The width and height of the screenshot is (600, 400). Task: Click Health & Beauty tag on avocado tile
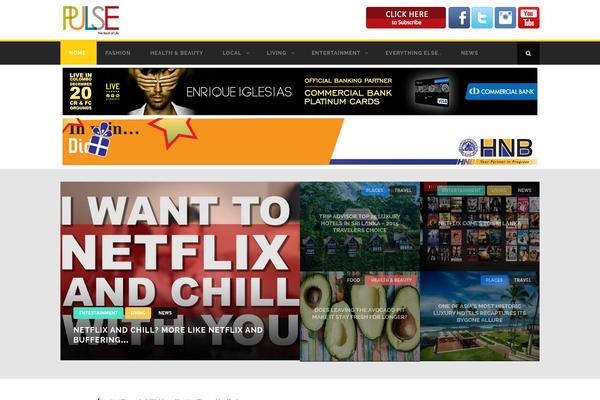pyautogui.click(x=391, y=280)
